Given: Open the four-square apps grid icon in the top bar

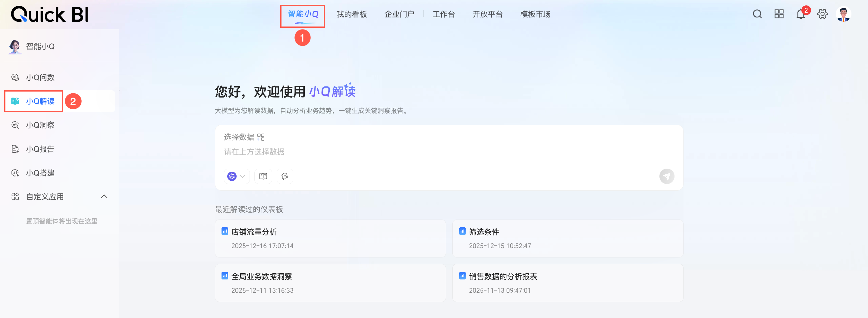Looking at the screenshot, I should coord(779,14).
